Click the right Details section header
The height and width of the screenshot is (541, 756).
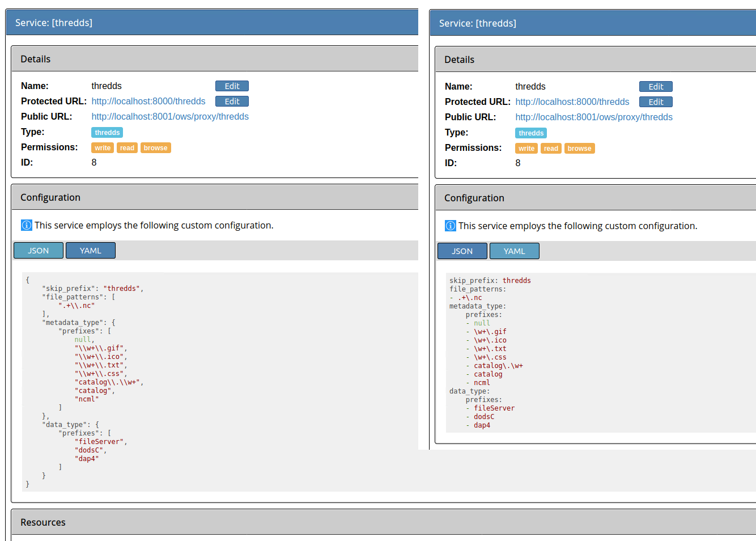point(596,60)
